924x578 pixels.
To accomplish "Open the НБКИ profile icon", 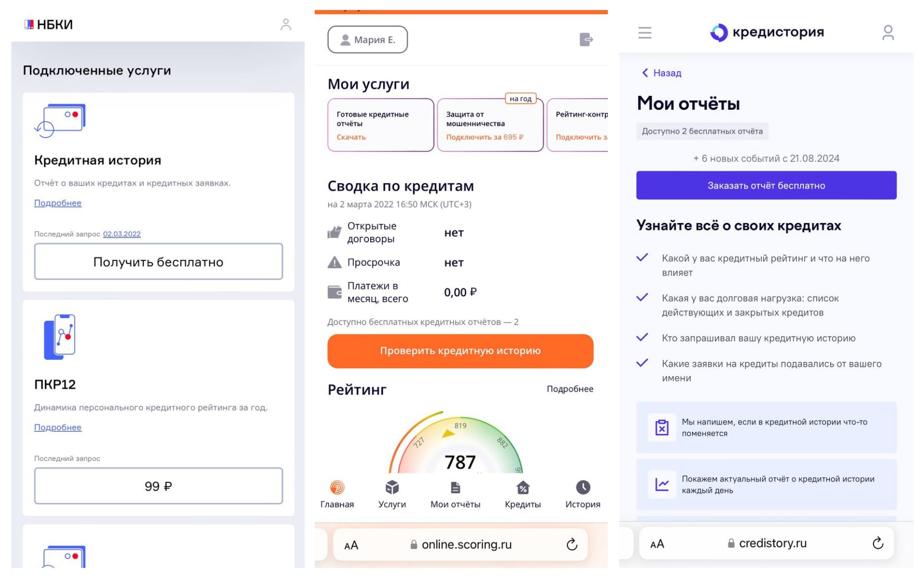I will tap(286, 25).
